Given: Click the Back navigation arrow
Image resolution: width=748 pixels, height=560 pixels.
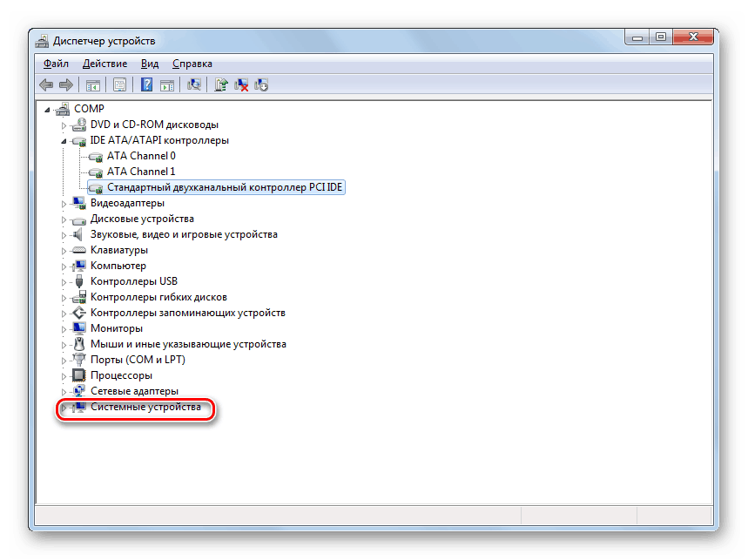Looking at the screenshot, I should click(45, 84).
